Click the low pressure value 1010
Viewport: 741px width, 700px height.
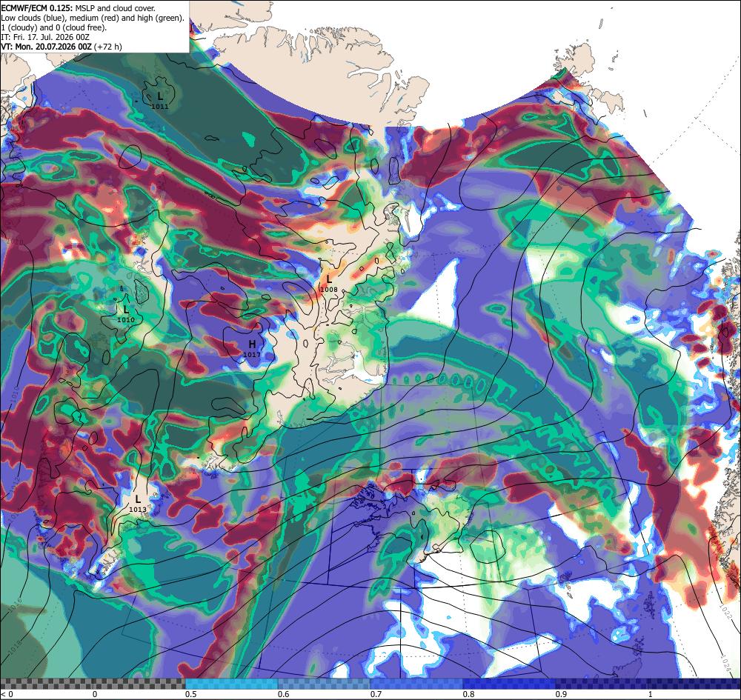coord(126,320)
